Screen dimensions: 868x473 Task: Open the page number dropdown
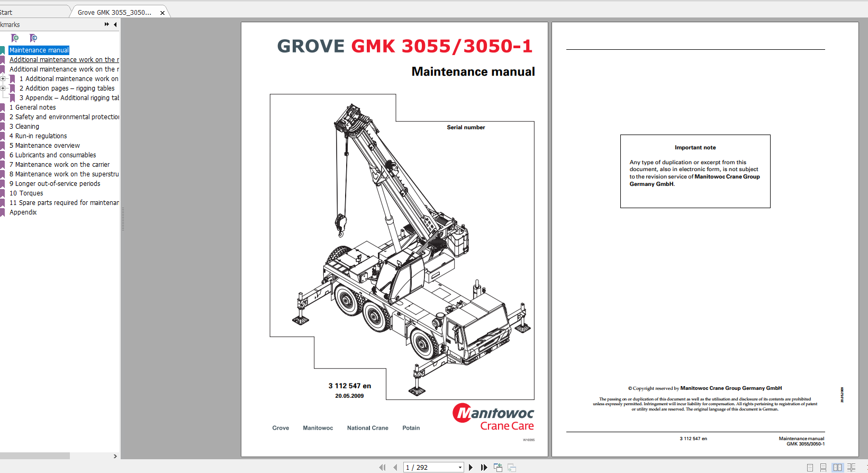(460, 467)
